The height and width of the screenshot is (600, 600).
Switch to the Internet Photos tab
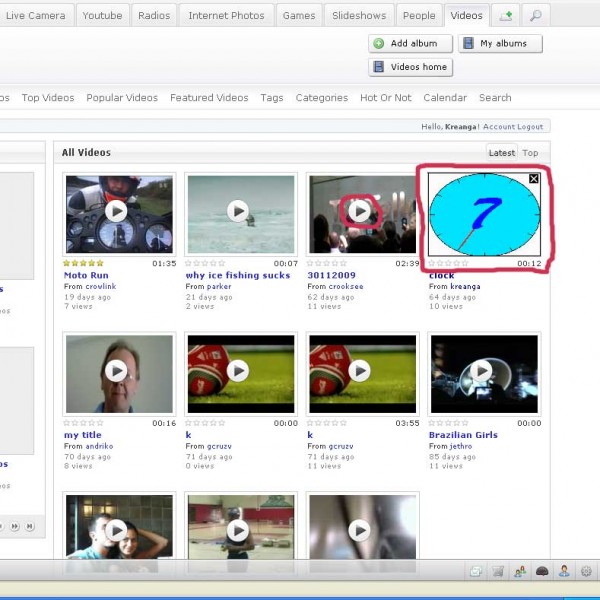point(227,16)
